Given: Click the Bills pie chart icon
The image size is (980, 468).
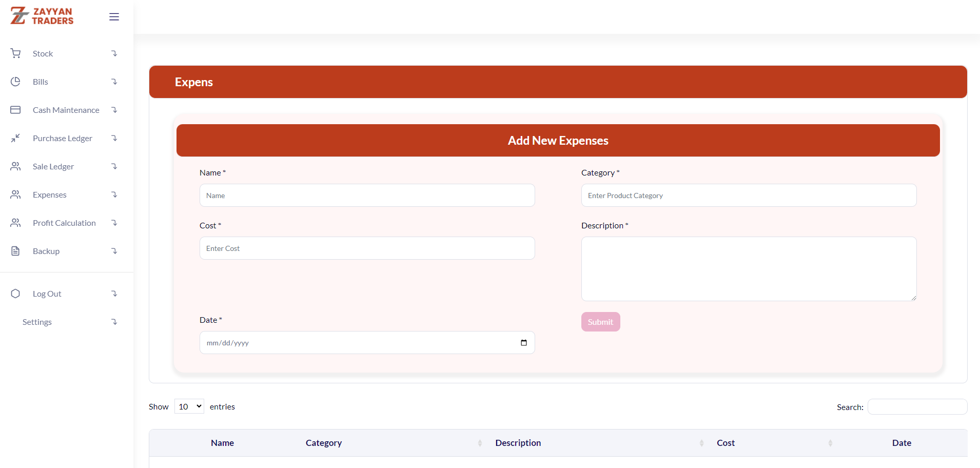Looking at the screenshot, I should [x=16, y=82].
